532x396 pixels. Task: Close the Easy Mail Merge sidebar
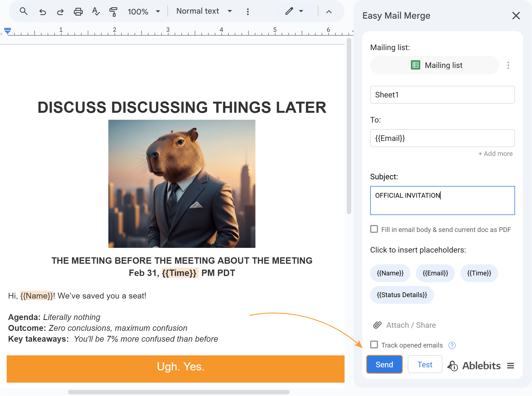516,16
